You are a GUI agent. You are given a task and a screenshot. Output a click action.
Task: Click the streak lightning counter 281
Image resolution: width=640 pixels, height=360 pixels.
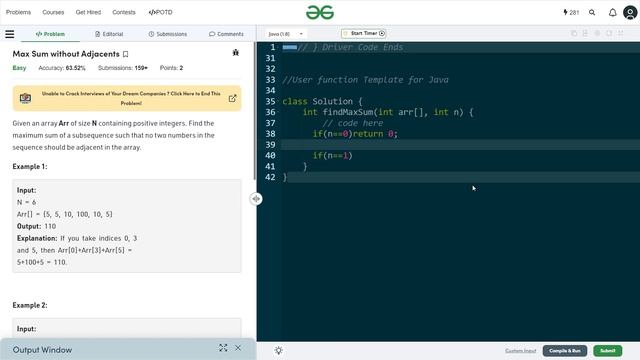571,13
